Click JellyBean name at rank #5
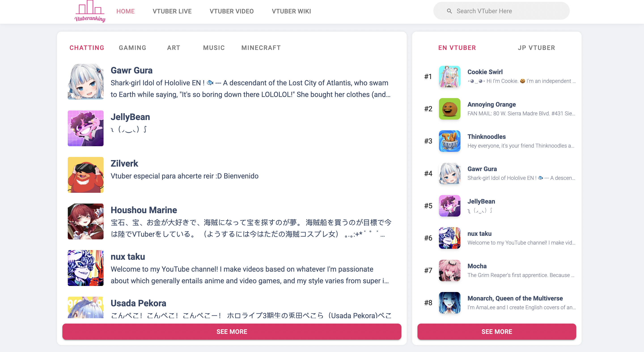Screen dimensions: 644x352 [481, 201]
